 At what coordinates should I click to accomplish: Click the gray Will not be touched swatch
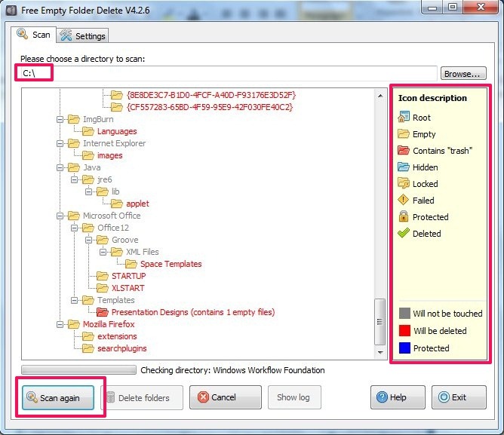(x=404, y=313)
